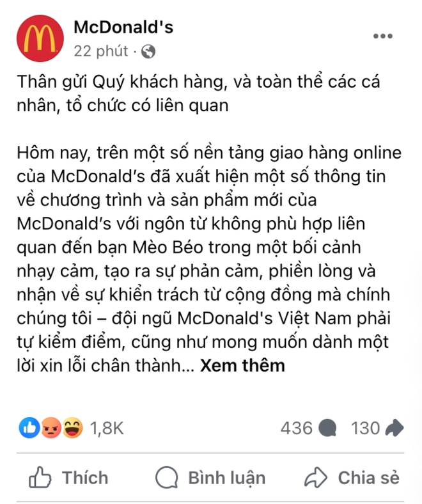Click the Bình luận button label
Viewport: 422px width, 504px height.
tap(227, 478)
